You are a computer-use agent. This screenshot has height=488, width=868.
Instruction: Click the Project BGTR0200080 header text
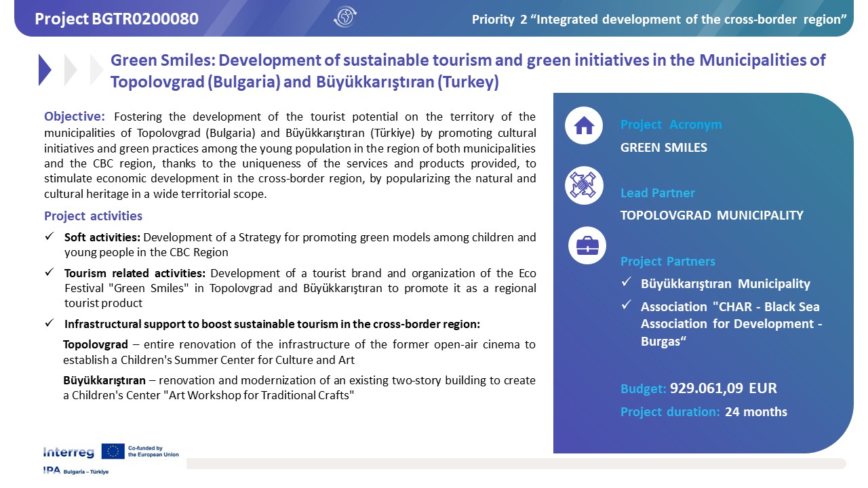117,19
